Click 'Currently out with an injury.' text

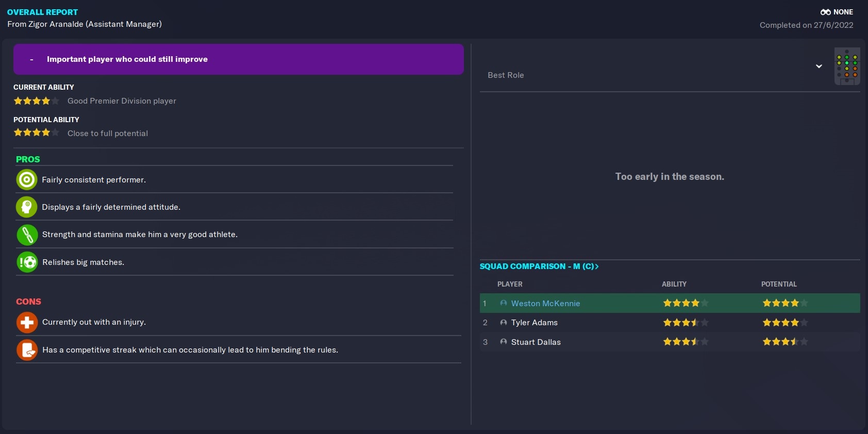click(94, 322)
